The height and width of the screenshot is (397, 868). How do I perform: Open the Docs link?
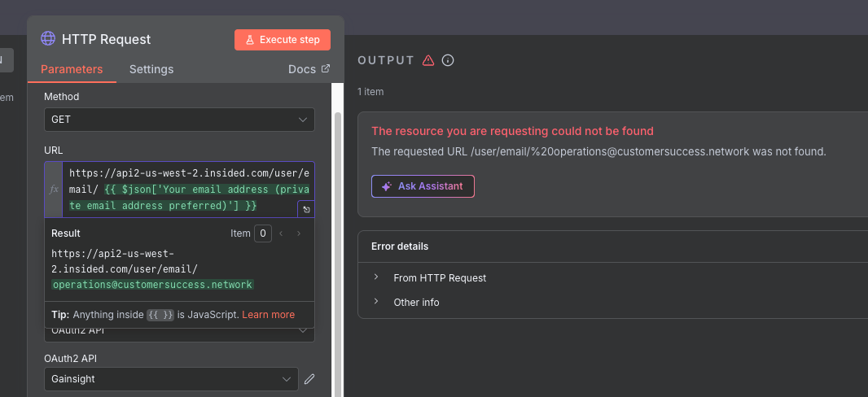(x=309, y=69)
